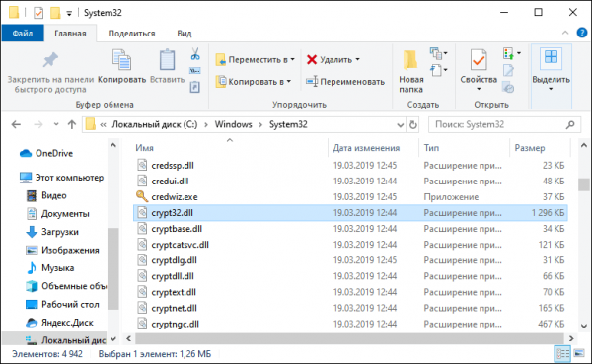Viewport: 592px width, 364px height.
Task: Open OneDrive in navigation pane
Action: (x=46, y=153)
